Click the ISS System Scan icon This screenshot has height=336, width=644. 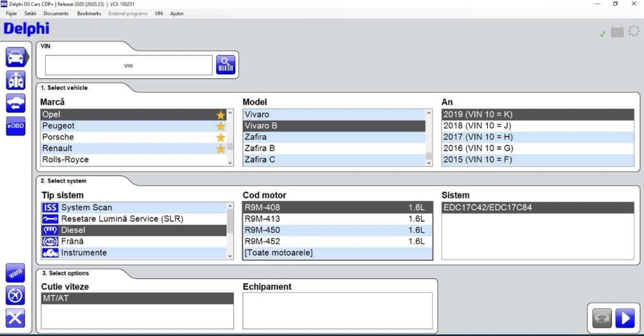(50, 208)
